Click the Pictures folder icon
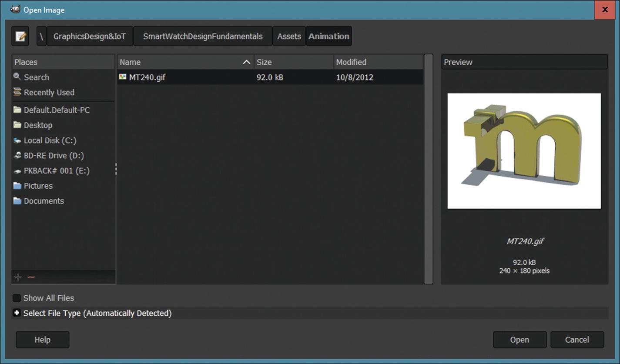620x364 pixels. 17,186
